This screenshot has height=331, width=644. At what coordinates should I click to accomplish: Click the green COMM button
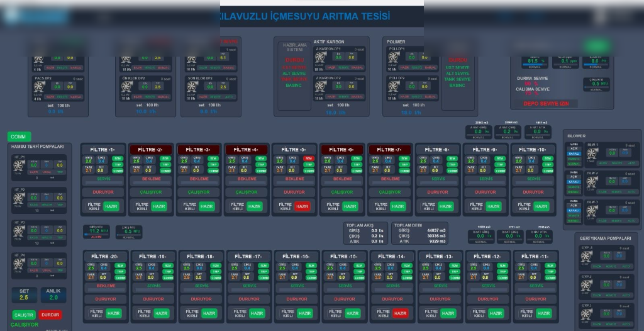pyautogui.click(x=19, y=137)
